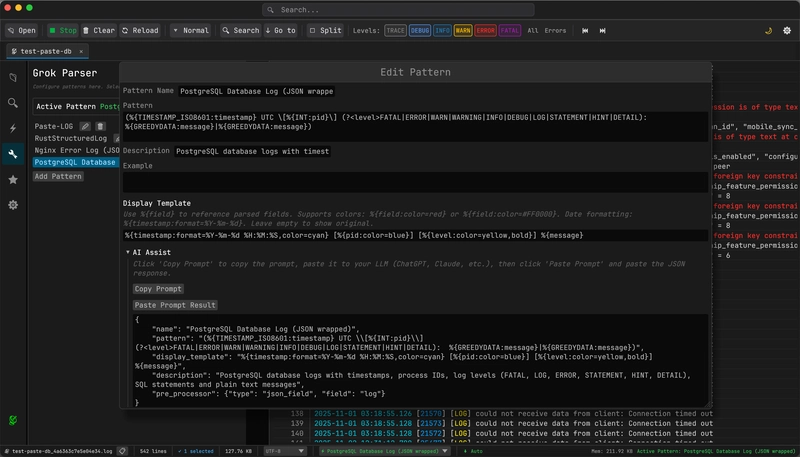Open sidebar settings gear panel
The height and width of the screenshot is (457, 800).
pos(13,205)
